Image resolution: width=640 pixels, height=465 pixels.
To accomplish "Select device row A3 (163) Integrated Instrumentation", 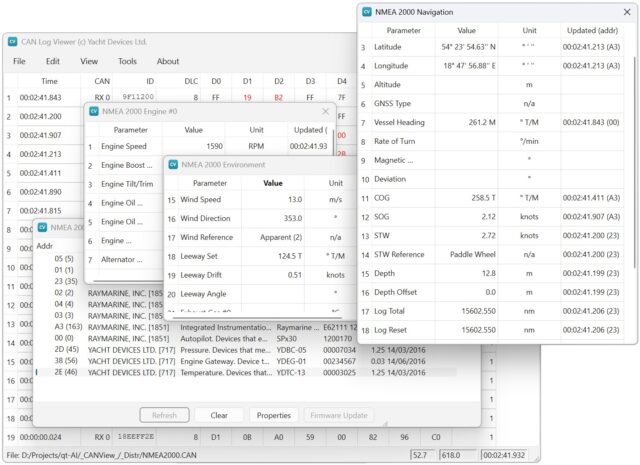I will [x=198, y=327].
